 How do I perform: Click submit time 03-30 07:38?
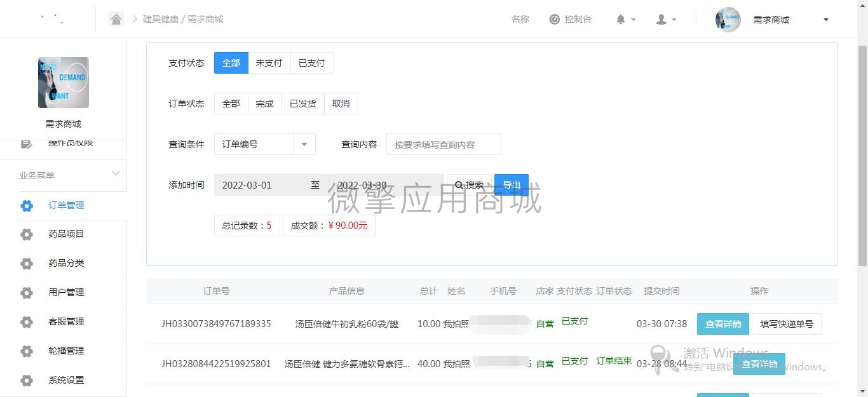pos(661,324)
